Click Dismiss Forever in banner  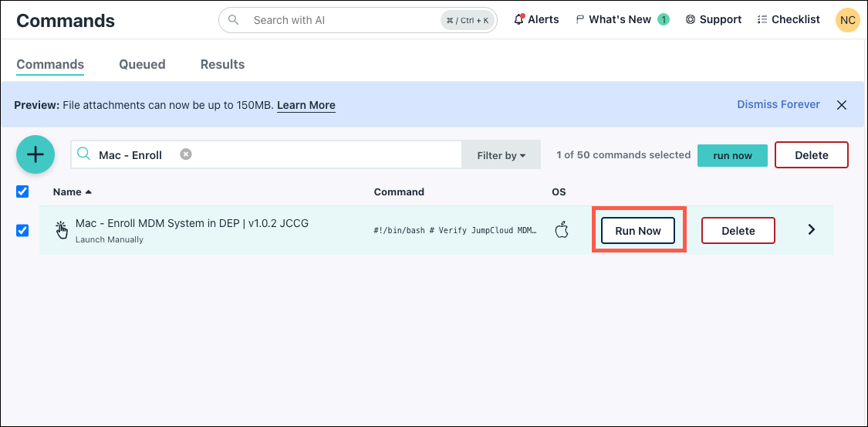pos(778,104)
